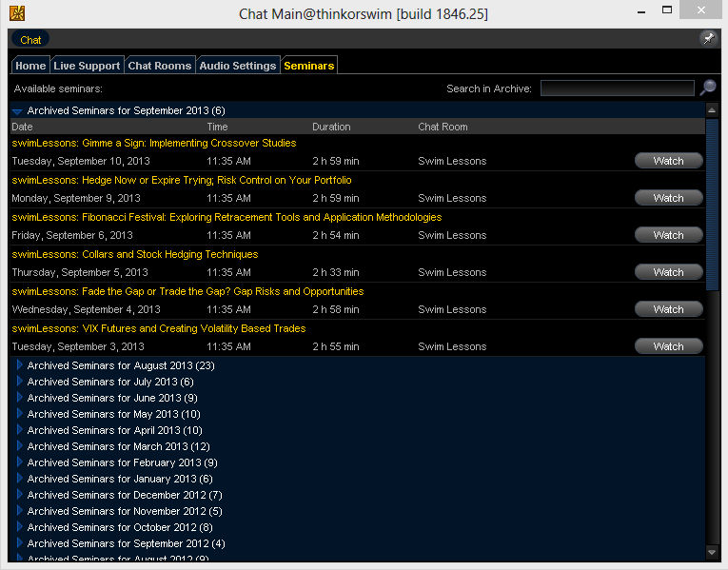
Task: Close the Chat Main window
Action: tap(701, 10)
